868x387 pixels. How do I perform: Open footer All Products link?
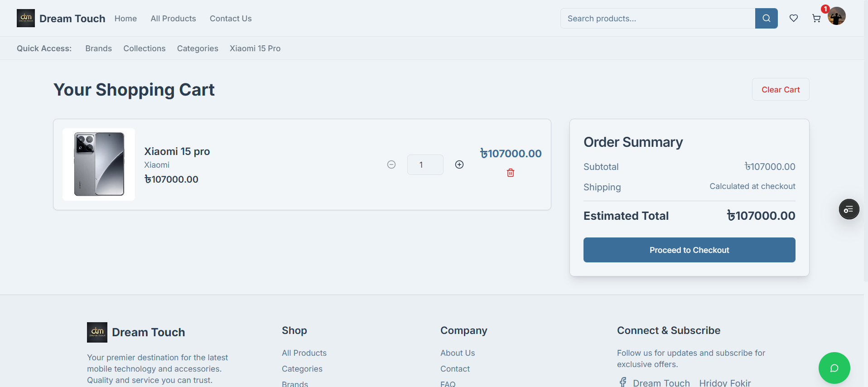(304, 353)
